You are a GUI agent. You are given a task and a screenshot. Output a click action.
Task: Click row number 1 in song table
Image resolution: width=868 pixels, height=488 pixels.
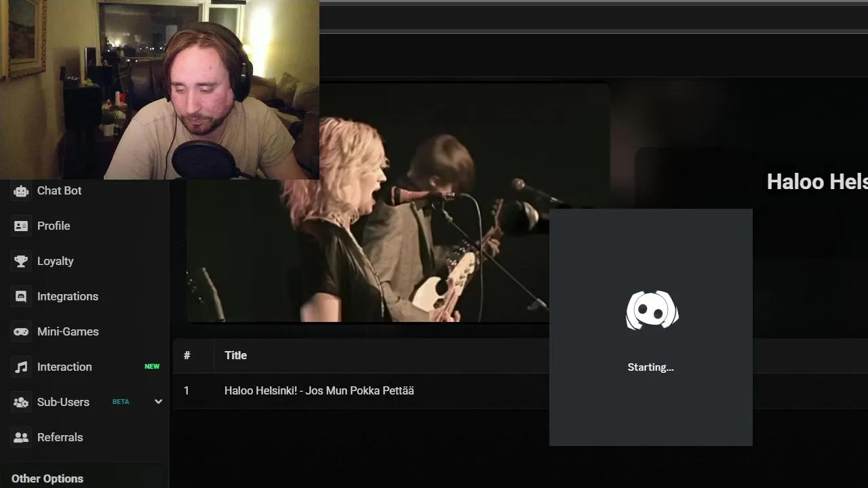click(186, 390)
